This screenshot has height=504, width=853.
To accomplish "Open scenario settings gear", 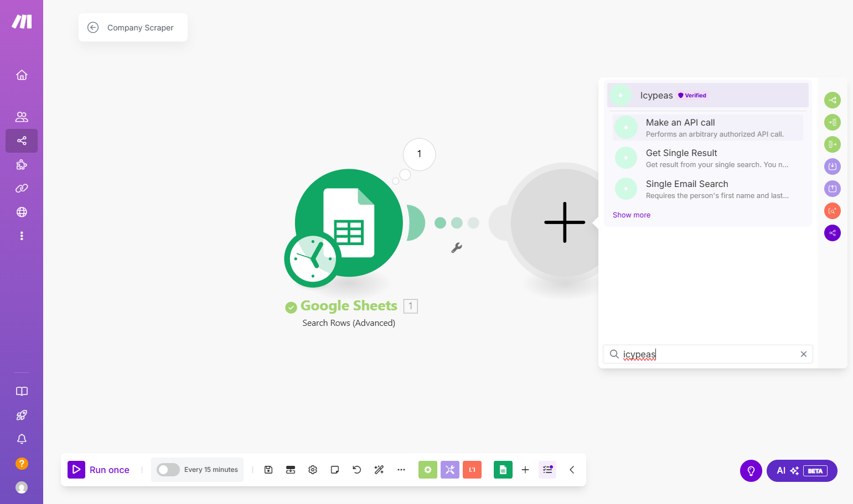I will (x=313, y=470).
